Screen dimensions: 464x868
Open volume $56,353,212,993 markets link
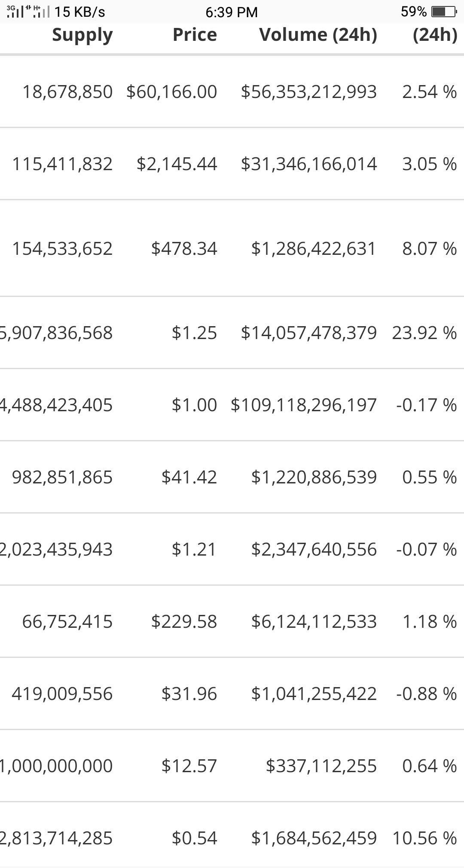coord(308,92)
